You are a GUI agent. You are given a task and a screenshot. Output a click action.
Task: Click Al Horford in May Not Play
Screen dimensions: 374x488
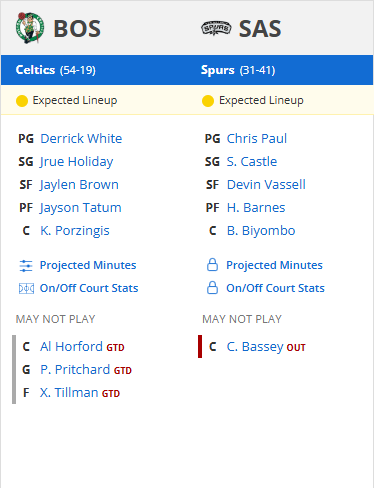click(x=71, y=347)
